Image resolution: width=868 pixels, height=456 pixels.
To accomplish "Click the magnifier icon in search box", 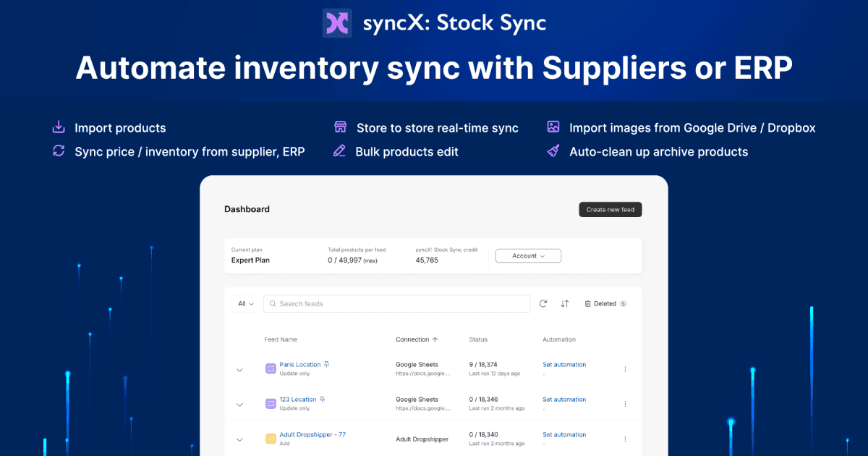I will [x=273, y=304].
